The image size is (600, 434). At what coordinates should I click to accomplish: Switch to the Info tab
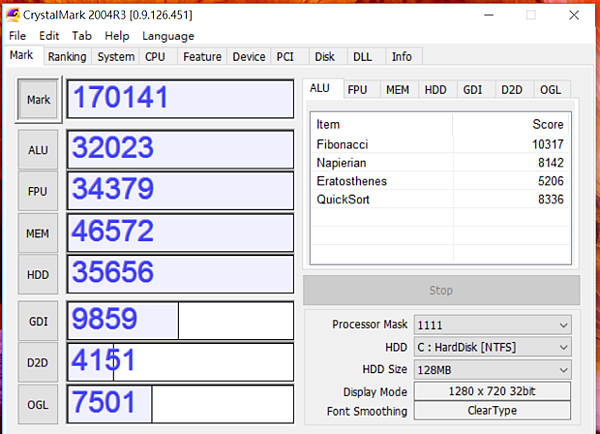[x=404, y=57]
